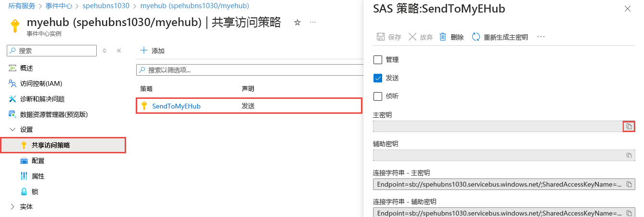Enable the 侦听 (Listen) checkbox
Screen dimensions: 644x217
coord(378,96)
